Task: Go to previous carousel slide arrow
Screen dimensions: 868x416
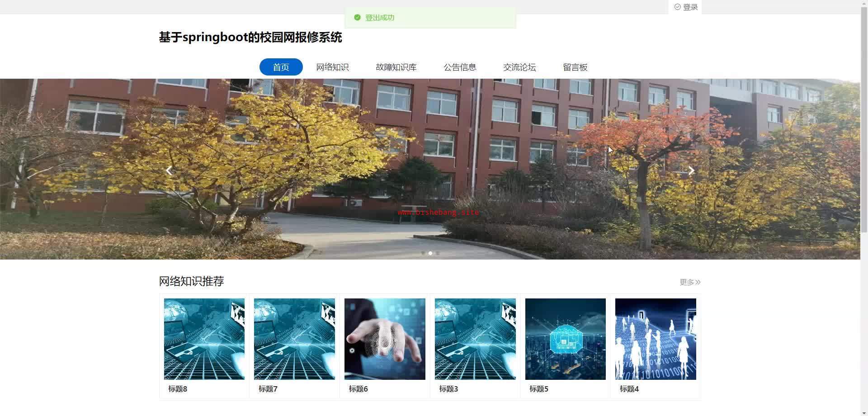Action: coord(169,170)
